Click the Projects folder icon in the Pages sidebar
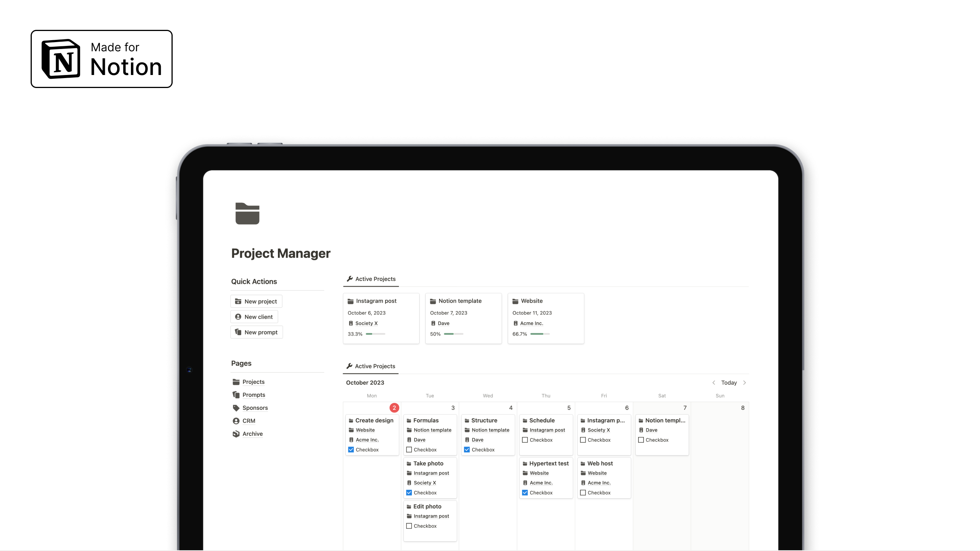The width and height of the screenshot is (980, 551). [x=236, y=381]
